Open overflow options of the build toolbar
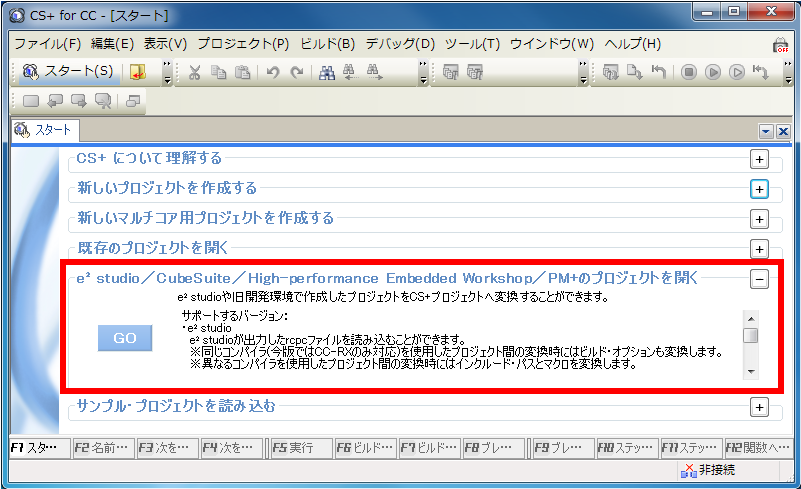The height and width of the screenshot is (489, 801). pos(583,73)
